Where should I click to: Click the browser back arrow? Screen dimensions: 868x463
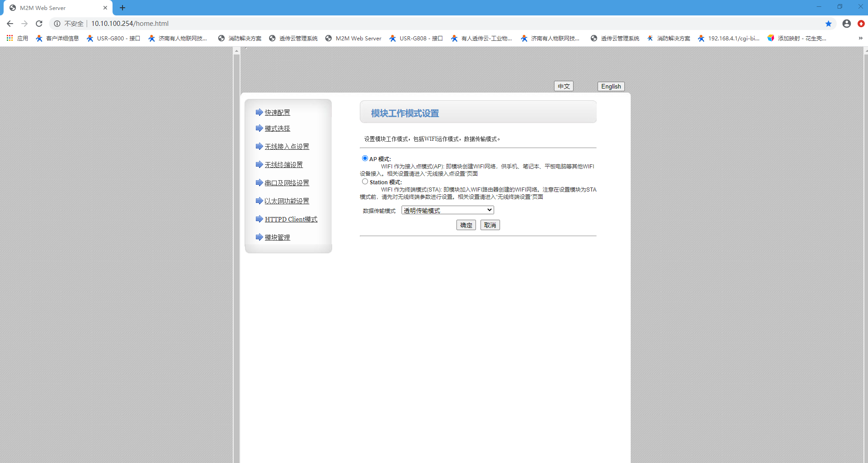pyautogui.click(x=10, y=24)
